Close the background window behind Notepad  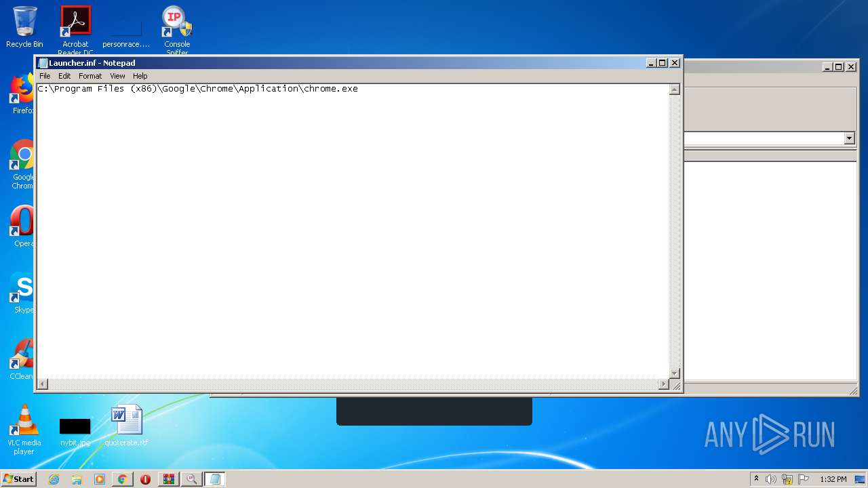(851, 66)
